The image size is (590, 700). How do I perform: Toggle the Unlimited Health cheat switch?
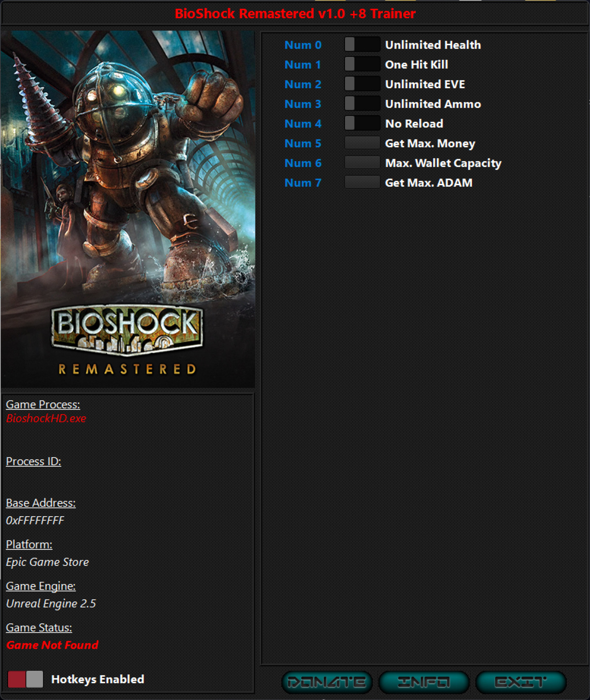(362, 44)
